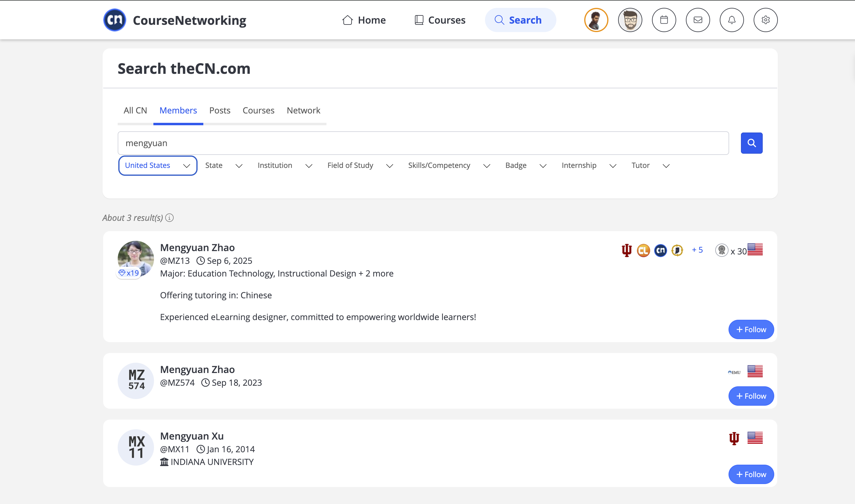Click the gold circular badge icon

coord(677,251)
